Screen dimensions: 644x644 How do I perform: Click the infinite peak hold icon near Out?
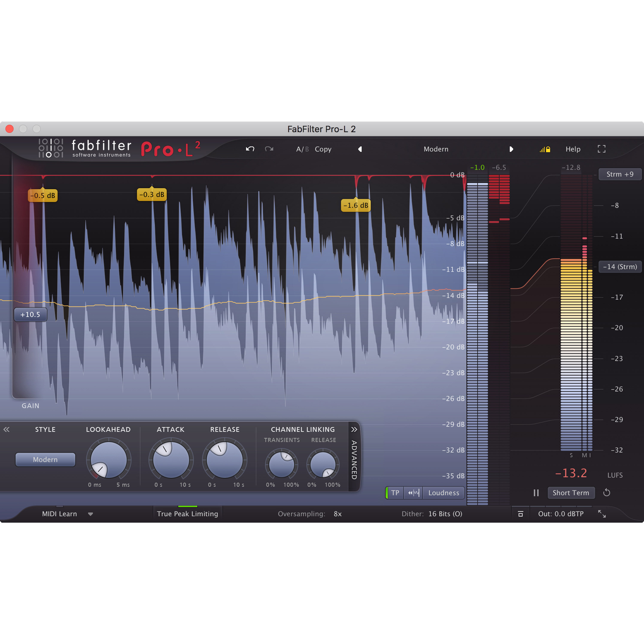(x=521, y=514)
